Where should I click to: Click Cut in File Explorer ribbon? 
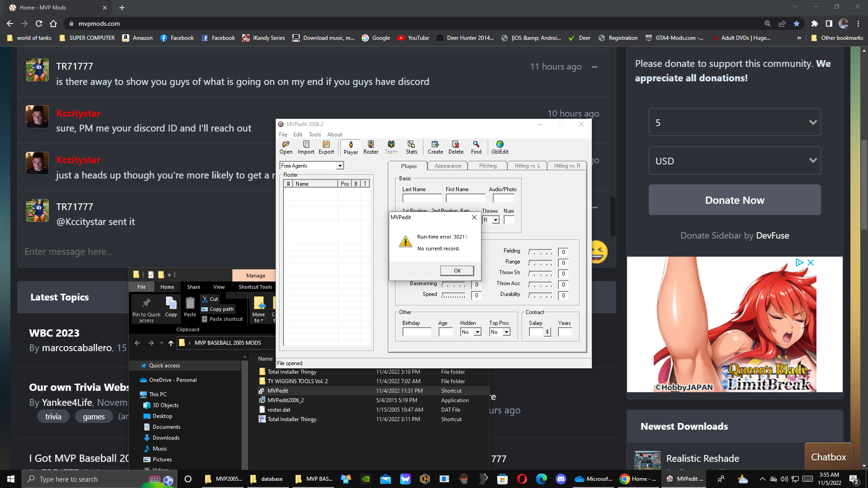[x=210, y=299]
